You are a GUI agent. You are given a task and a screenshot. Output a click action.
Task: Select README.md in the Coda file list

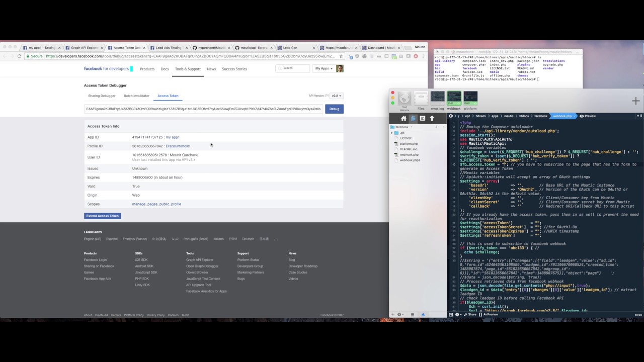tap(408, 149)
